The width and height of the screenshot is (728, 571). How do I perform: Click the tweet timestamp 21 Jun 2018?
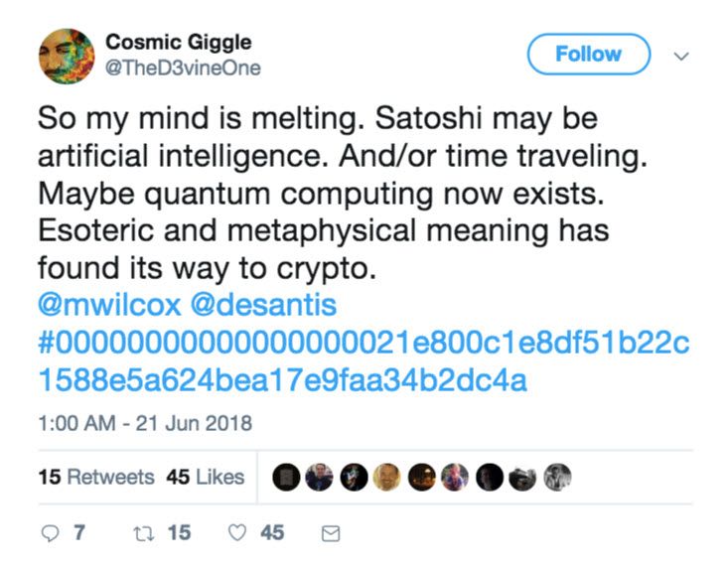pyautogui.click(x=144, y=424)
